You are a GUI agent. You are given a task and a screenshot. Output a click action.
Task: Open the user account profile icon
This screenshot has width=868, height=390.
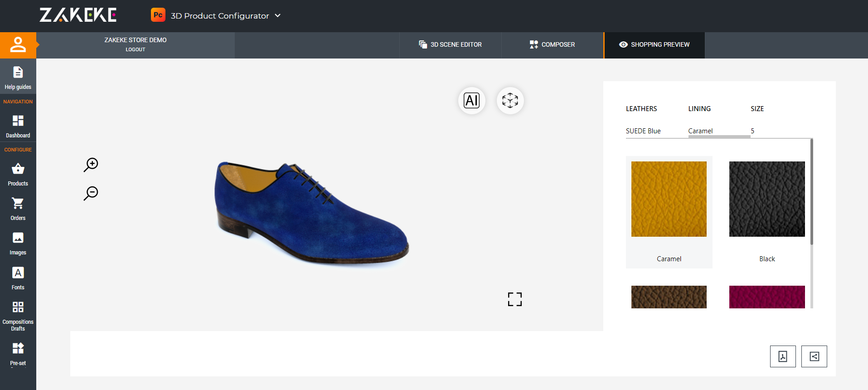click(x=18, y=45)
